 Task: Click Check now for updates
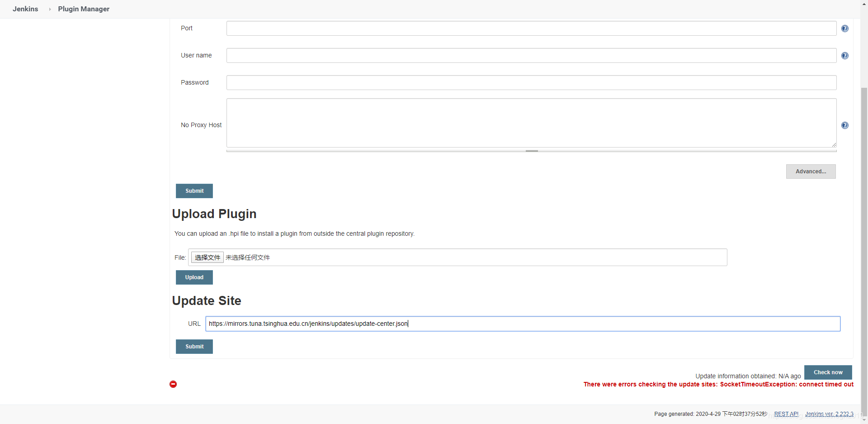coord(828,372)
